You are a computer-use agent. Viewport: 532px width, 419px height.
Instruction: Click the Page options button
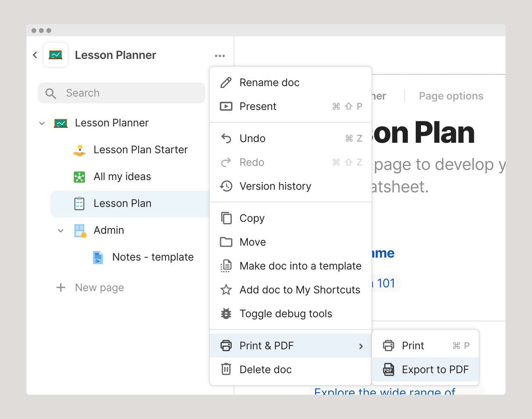(451, 96)
